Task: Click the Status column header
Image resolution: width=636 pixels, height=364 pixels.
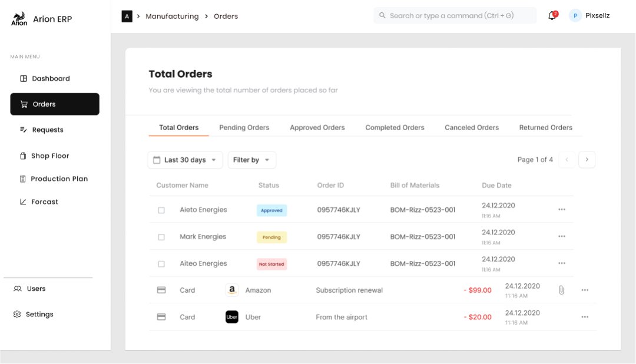Action: coord(269,185)
